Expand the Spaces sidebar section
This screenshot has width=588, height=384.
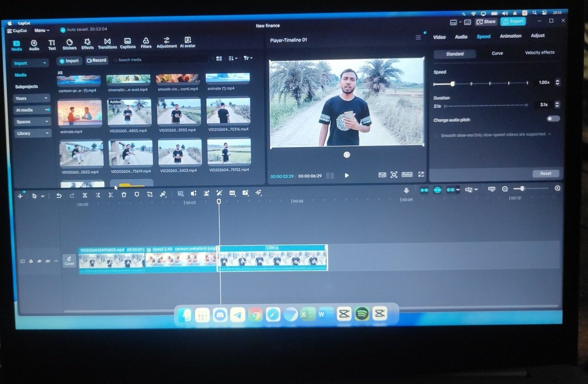[x=32, y=122]
